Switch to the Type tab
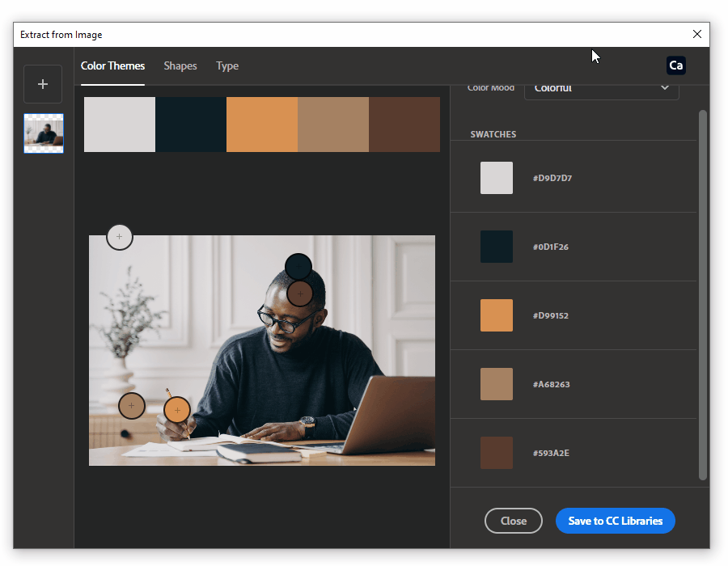The width and height of the screenshot is (728, 566). 227,65
